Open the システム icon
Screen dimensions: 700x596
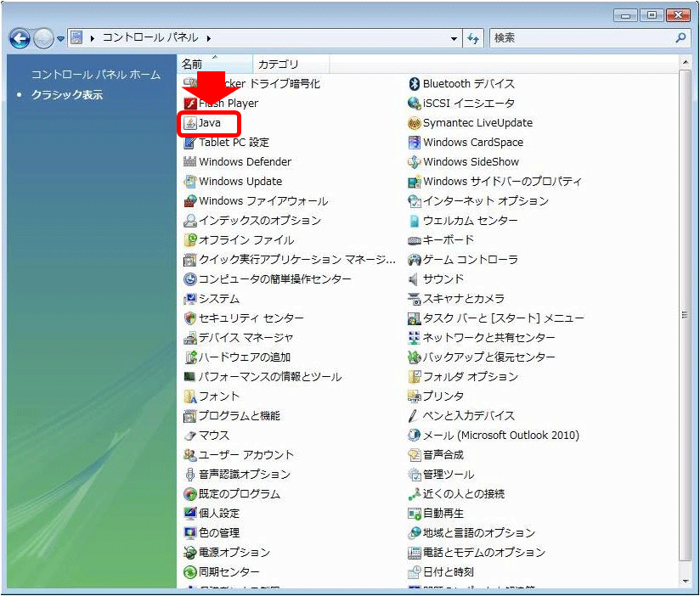point(190,299)
